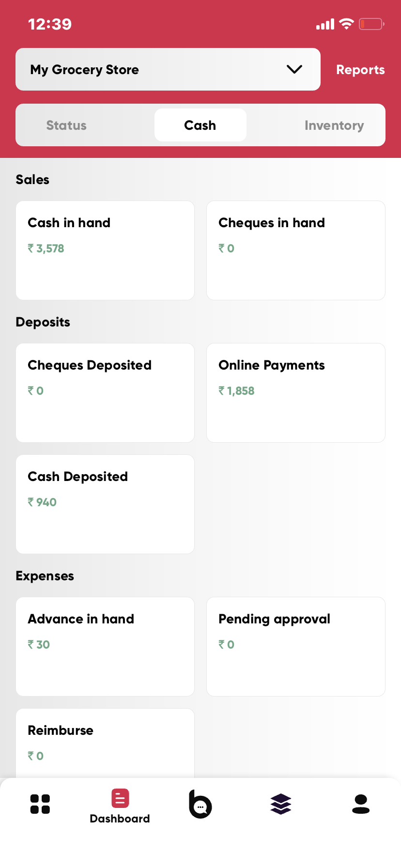This screenshot has height=868, width=401.
Task: Select the Cash tab
Action: pyautogui.click(x=200, y=125)
